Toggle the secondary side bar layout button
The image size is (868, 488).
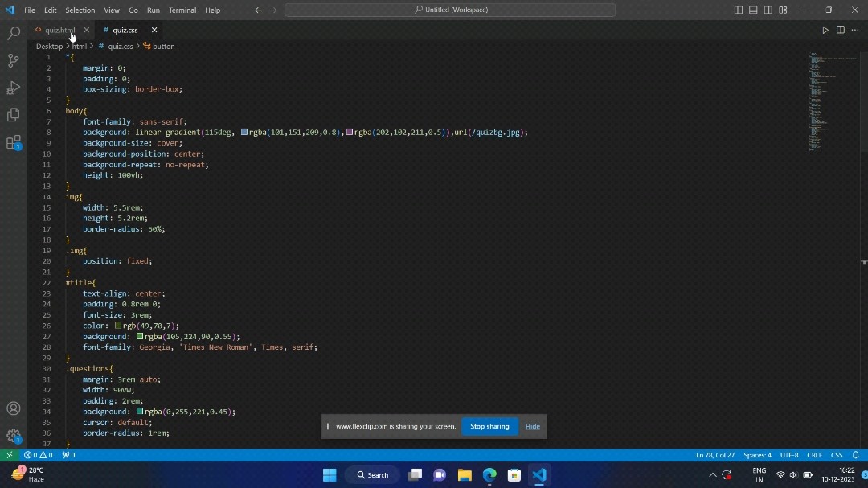point(768,10)
